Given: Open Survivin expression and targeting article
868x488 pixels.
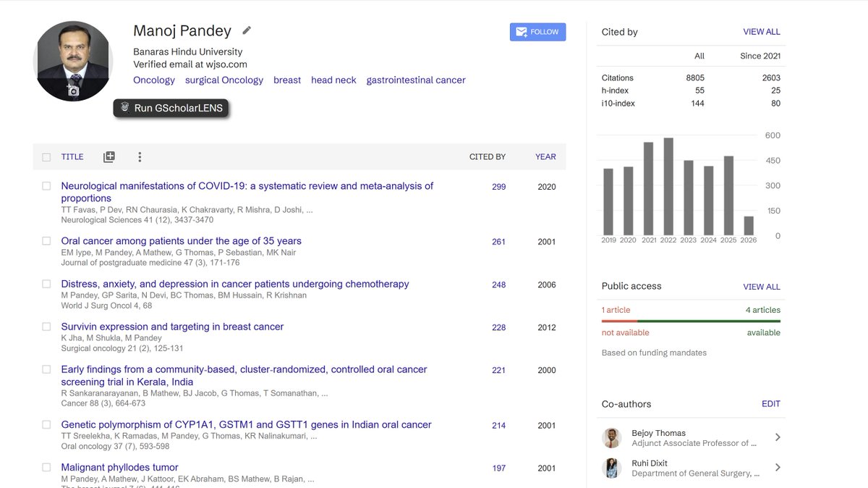Looking at the screenshot, I should (172, 327).
